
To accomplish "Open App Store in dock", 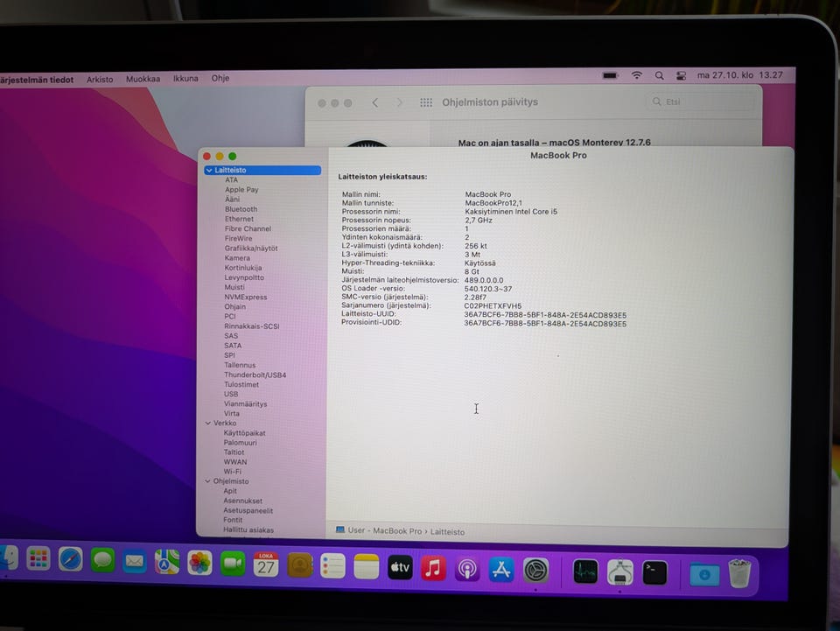I will [501, 570].
